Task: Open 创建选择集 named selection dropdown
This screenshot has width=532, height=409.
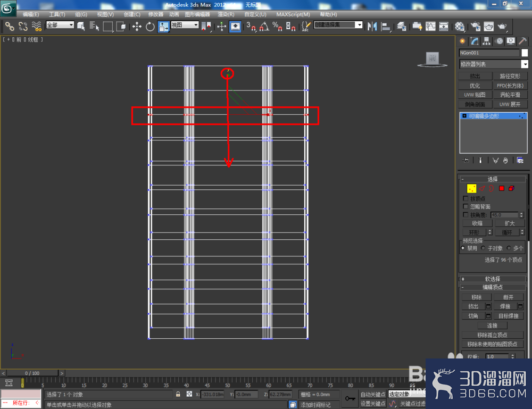Action: [x=338, y=25]
